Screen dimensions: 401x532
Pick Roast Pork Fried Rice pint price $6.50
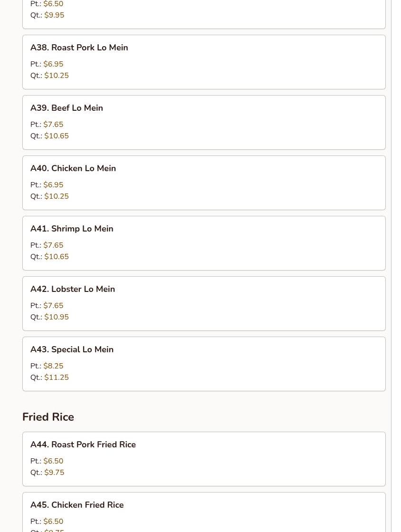[53, 461]
